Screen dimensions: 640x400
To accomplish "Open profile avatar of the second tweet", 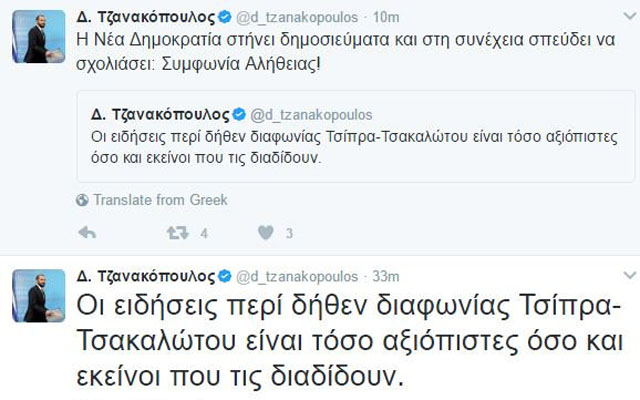I will (38, 295).
